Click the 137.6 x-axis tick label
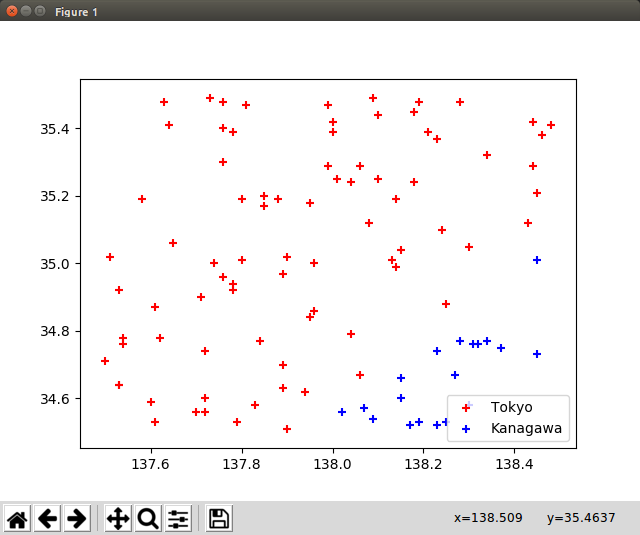Image resolution: width=640 pixels, height=535 pixels. pyautogui.click(x=151, y=464)
